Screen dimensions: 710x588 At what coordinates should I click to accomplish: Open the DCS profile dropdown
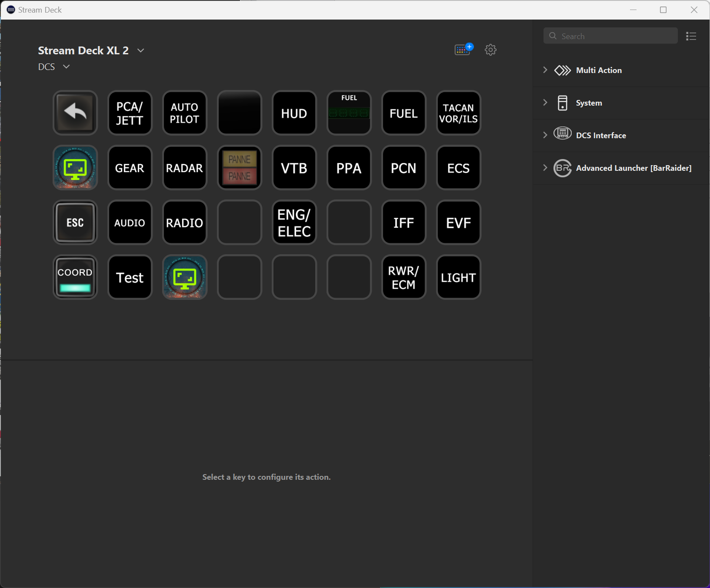point(66,66)
